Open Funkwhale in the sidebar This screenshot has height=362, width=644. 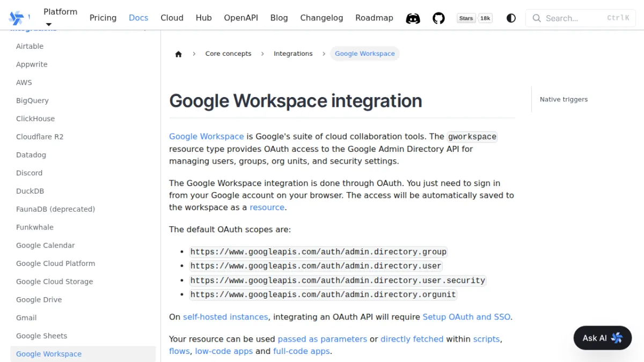pos(83,227)
